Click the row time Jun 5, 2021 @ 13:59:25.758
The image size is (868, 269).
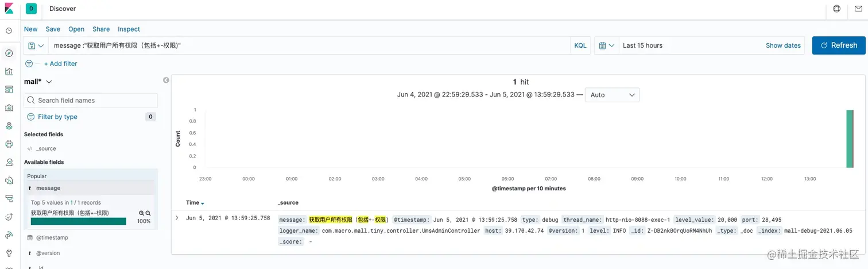pos(228,218)
